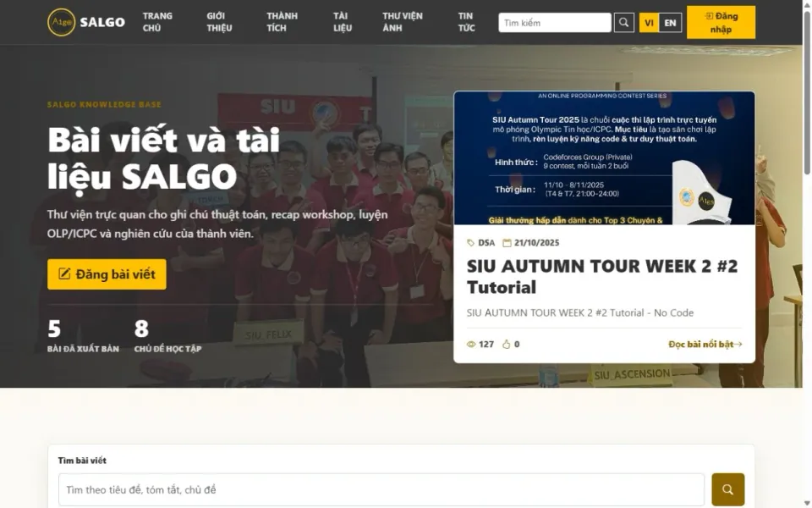Viewport: 812px width, 508px height.
Task: Click the 5 BÀI ĐÃ XUẤT BẢN stat
Action: coord(83,336)
